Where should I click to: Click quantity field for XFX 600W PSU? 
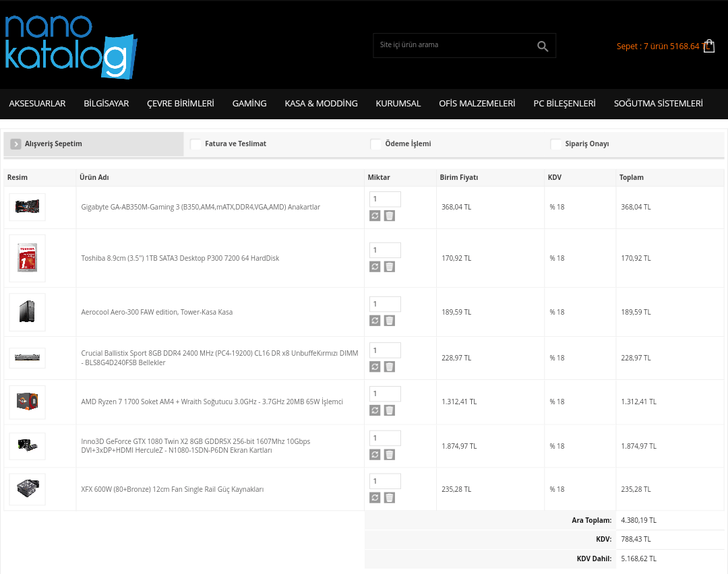385,481
